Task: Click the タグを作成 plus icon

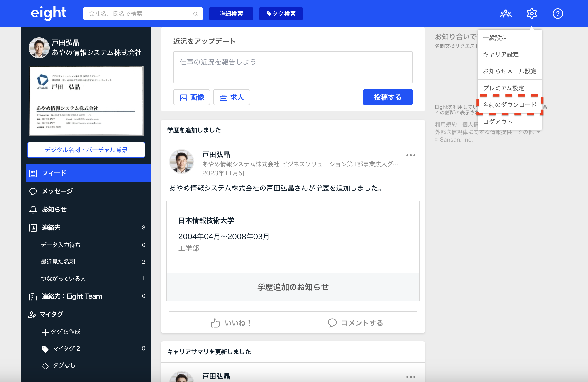Action: pos(45,332)
